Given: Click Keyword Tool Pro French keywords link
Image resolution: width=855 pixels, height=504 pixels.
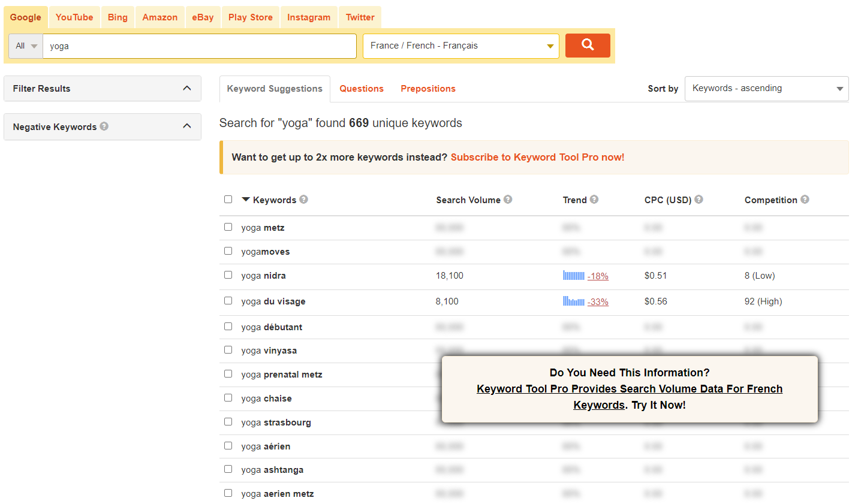Looking at the screenshot, I should coord(630,397).
